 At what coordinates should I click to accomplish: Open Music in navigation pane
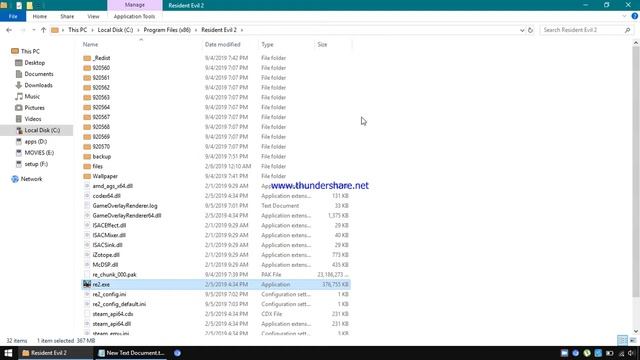coord(32,96)
